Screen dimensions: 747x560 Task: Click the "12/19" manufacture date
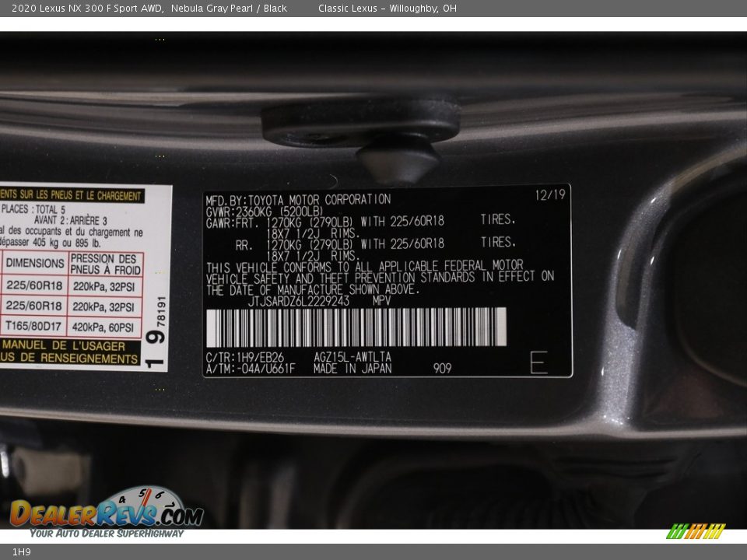[550, 194]
